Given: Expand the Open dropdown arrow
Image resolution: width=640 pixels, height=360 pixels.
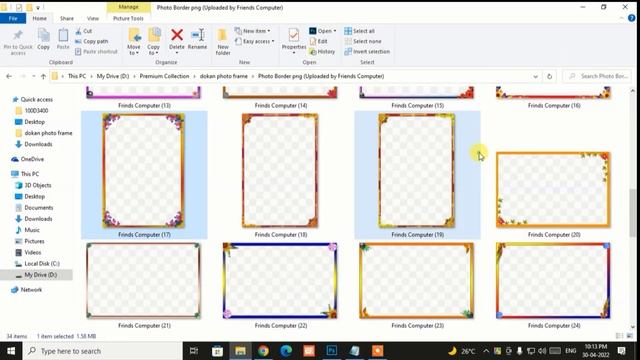Looking at the screenshot, I should (335, 31).
